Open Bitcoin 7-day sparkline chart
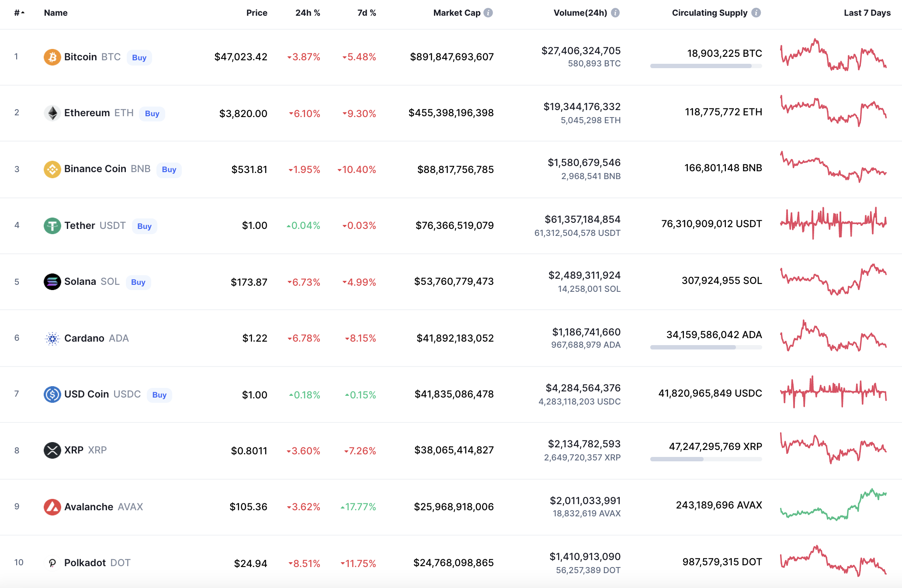The height and width of the screenshot is (588, 902). click(x=833, y=55)
